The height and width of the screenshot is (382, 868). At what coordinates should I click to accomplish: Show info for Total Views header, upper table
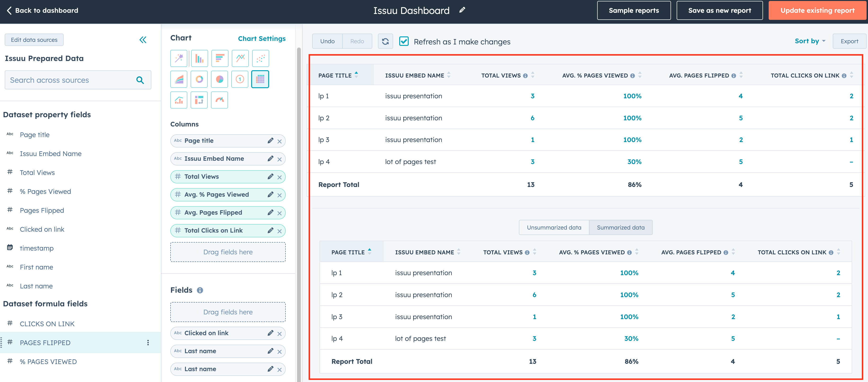pyautogui.click(x=525, y=76)
